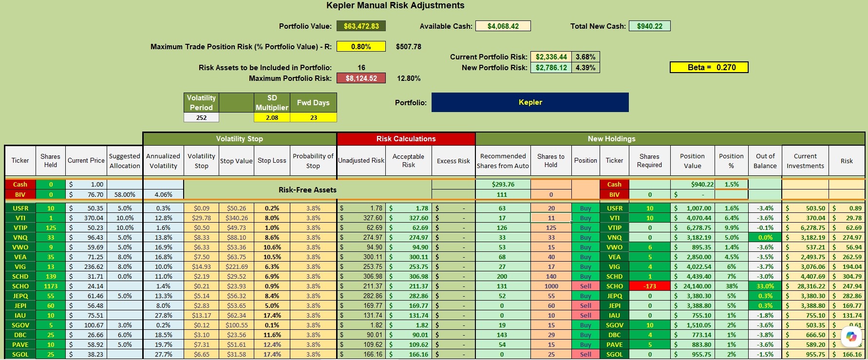Viewport: 868px width, 360px height.
Task: Select the yellow 0.80% maximum trade risk cell
Action: click(x=361, y=47)
